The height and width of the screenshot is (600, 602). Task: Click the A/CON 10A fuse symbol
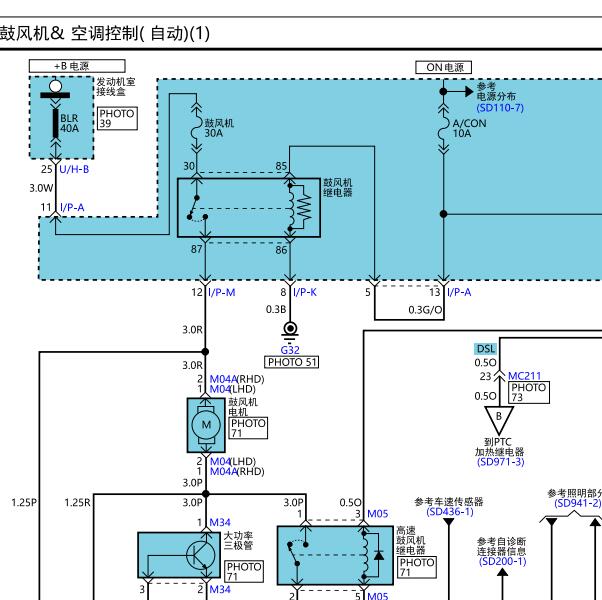tap(443, 128)
